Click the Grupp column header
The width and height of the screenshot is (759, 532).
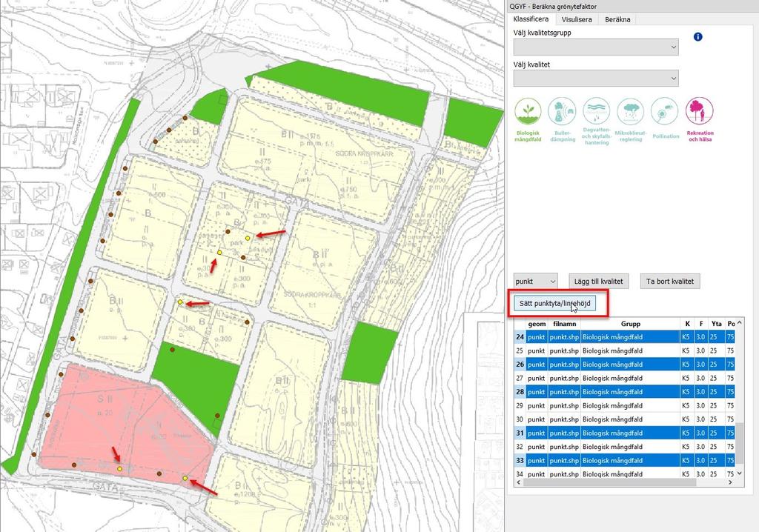coord(630,324)
